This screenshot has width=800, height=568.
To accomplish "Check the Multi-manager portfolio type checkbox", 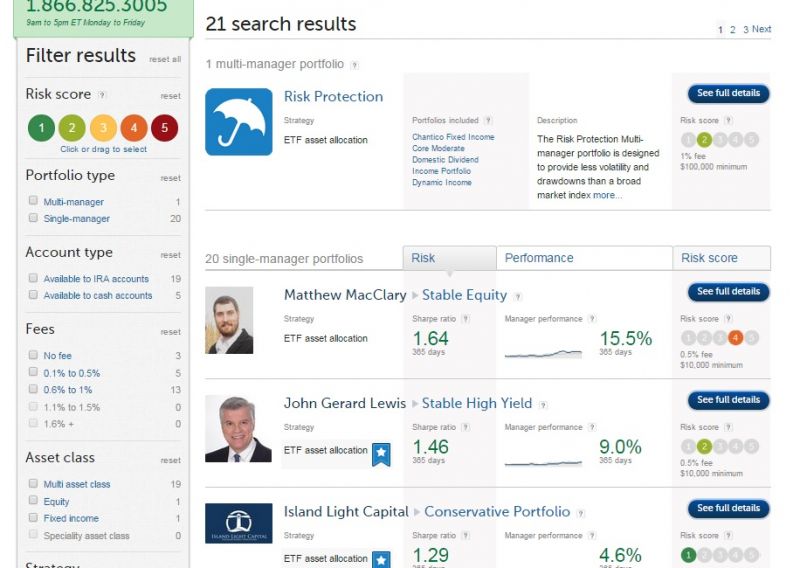I will point(33,201).
